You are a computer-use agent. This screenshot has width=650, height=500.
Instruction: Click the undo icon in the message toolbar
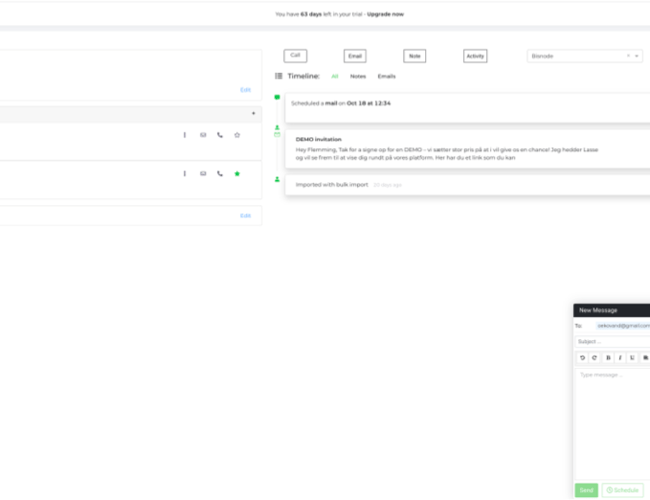[582, 357]
